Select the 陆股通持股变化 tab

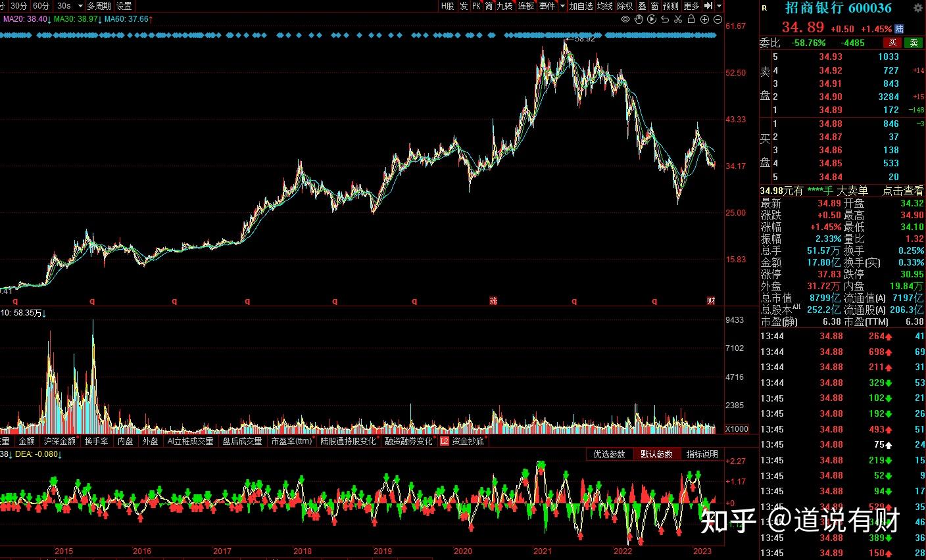coord(349,441)
